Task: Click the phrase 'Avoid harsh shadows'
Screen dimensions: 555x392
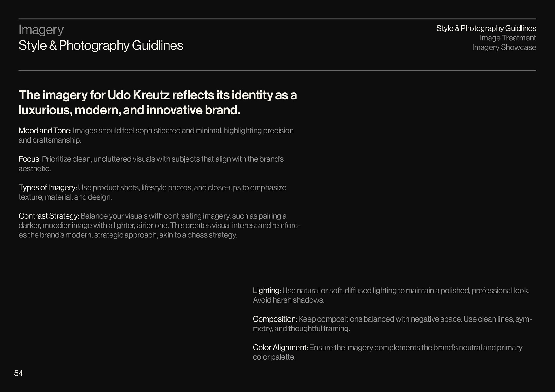Action: tap(288, 300)
